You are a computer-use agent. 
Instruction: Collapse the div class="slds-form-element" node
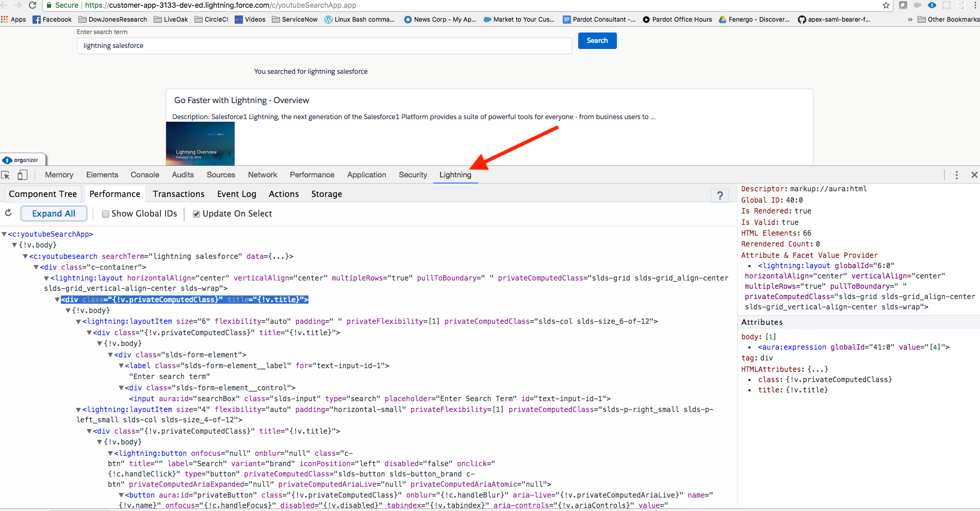click(110, 355)
